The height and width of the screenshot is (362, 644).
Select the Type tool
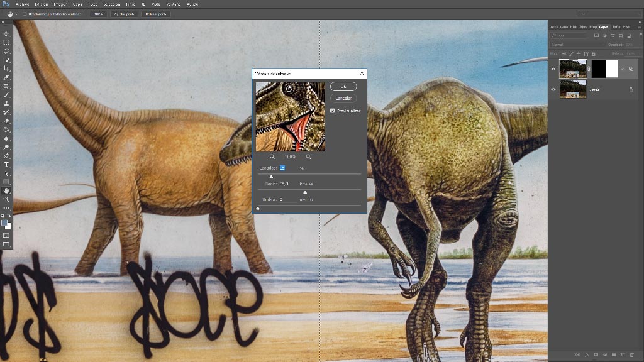(6, 165)
